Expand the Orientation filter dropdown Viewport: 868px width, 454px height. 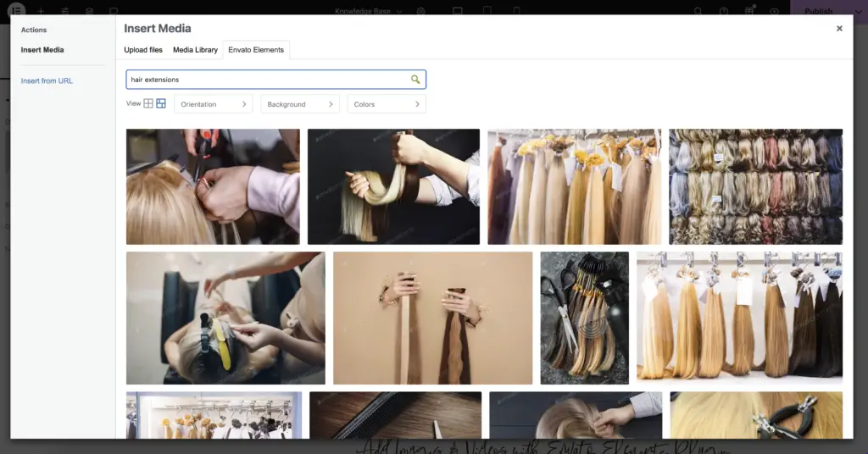214,104
